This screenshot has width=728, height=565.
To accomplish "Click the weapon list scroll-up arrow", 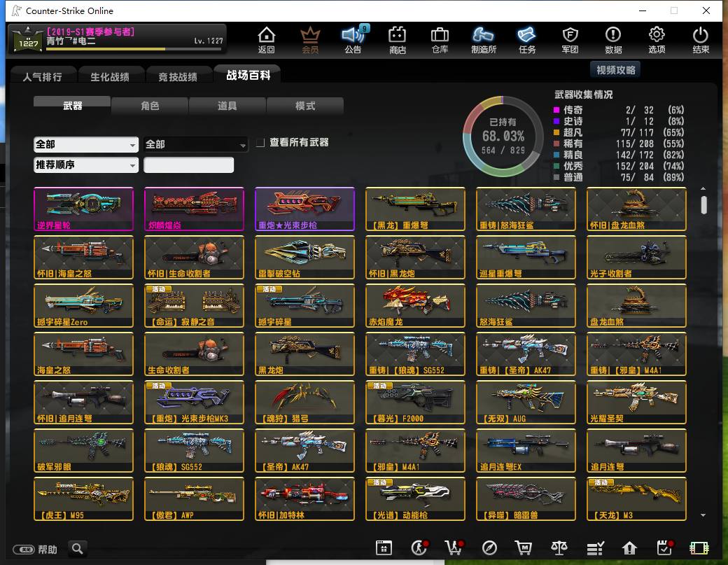I will [703, 188].
